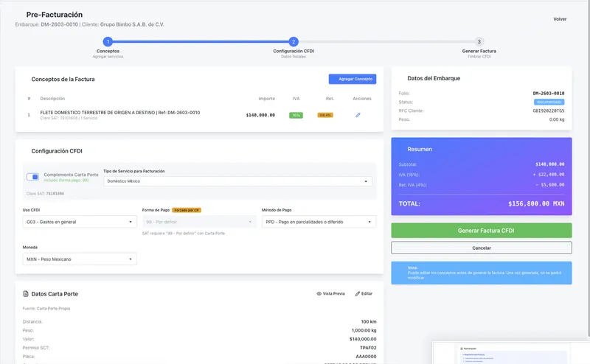The image size is (590, 364).
Task: Open the Tipo de Servicio para Facturación dropdown
Action: tap(237, 181)
